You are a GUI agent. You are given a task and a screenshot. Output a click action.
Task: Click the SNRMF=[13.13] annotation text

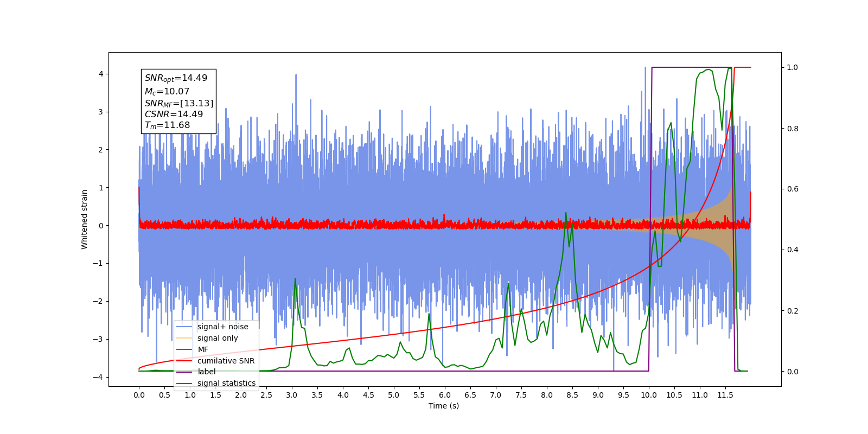coord(179,103)
